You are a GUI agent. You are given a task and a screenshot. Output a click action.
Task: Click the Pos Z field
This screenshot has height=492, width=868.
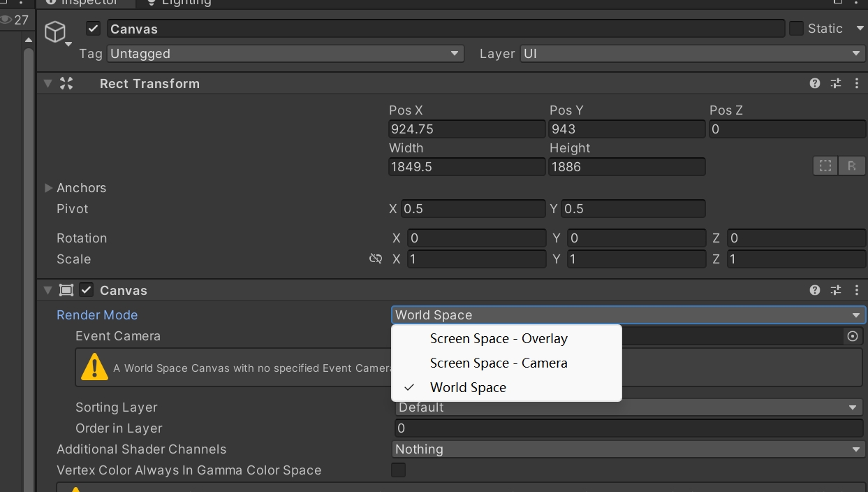(x=788, y=129)
